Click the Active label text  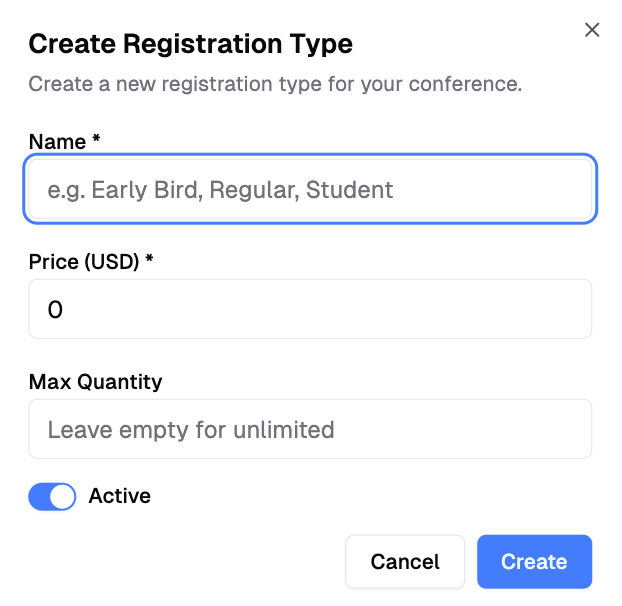click(x=120, y=496)
